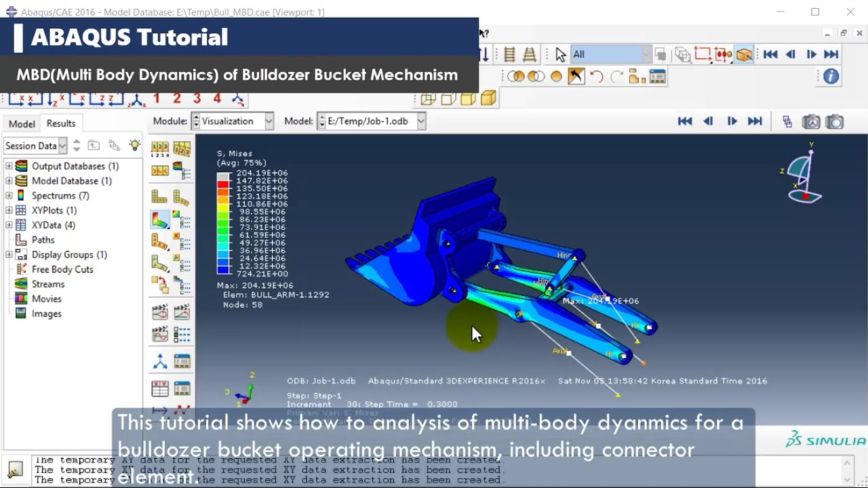
Task: Select Streams in the results tree
Action: click(48, 284)
